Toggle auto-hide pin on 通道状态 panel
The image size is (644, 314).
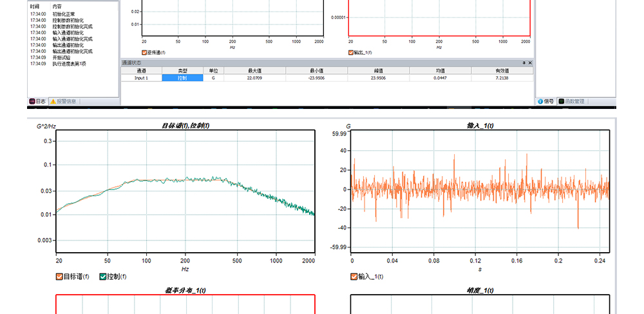(x=523, y=63)
